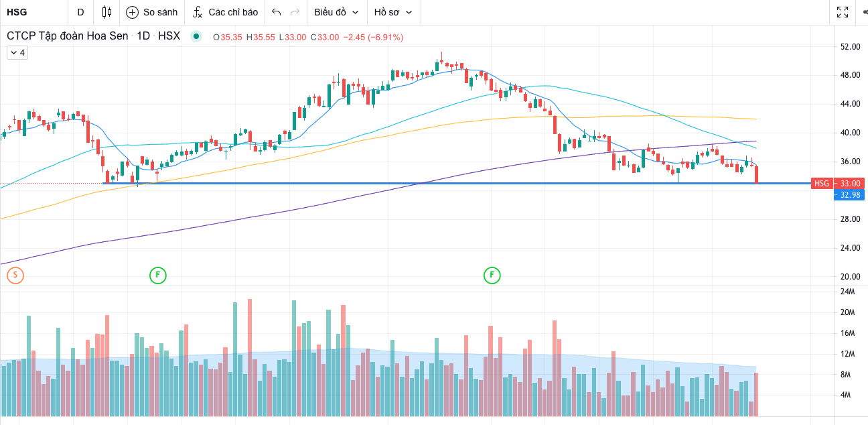This screenshot has width=868, height=425.
Task: Click the 24M volume axis label
Action: tap(848, 292)
